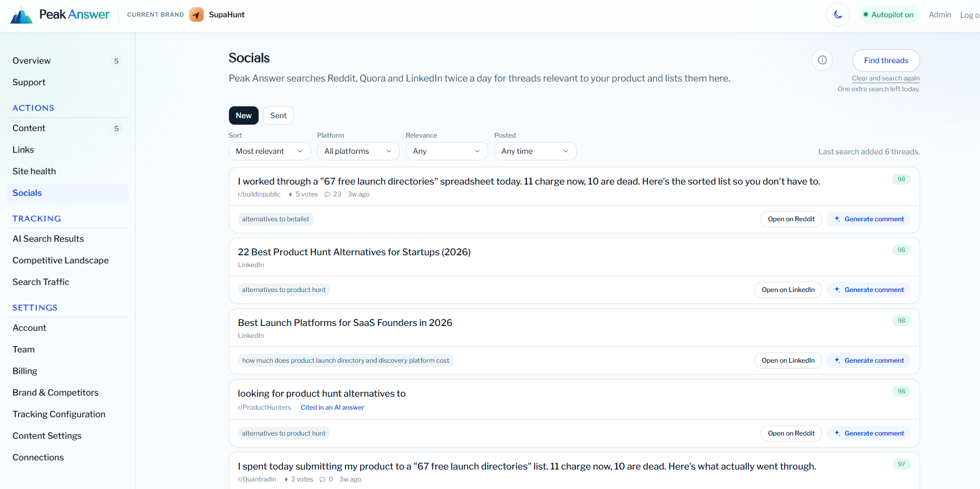Open the looking for product hunt alternatives thread

pos(322,393)
